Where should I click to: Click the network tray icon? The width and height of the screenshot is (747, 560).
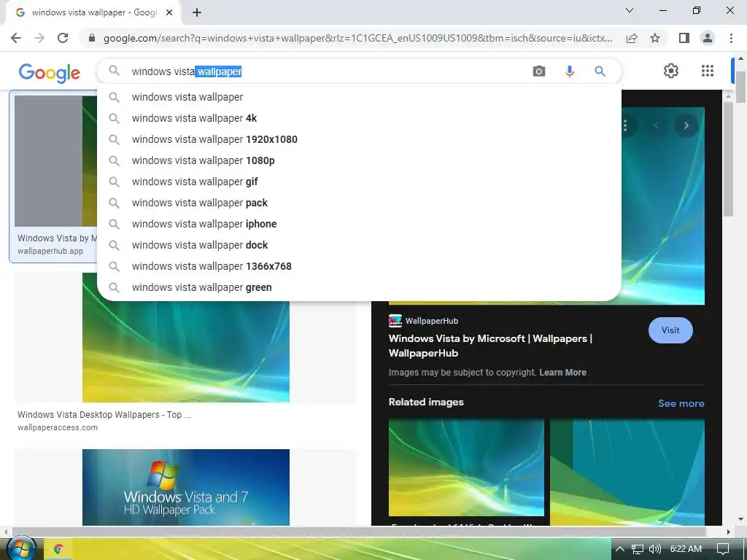pyautogui.click(x=637, y=549)
